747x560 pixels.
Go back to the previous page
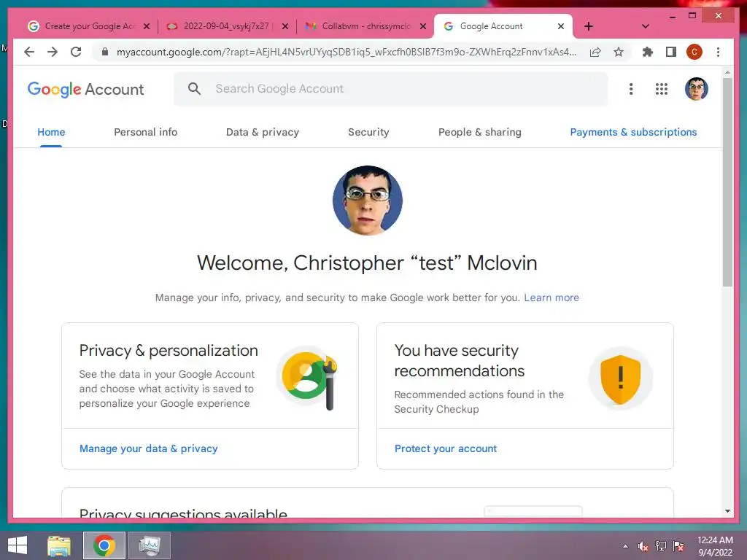(x=29, y=52)
